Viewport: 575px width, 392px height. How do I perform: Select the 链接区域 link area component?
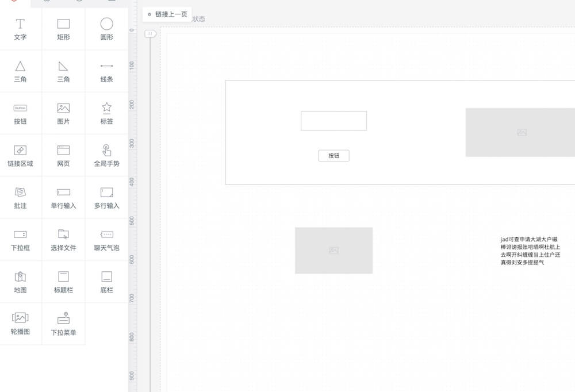[20, 155]
